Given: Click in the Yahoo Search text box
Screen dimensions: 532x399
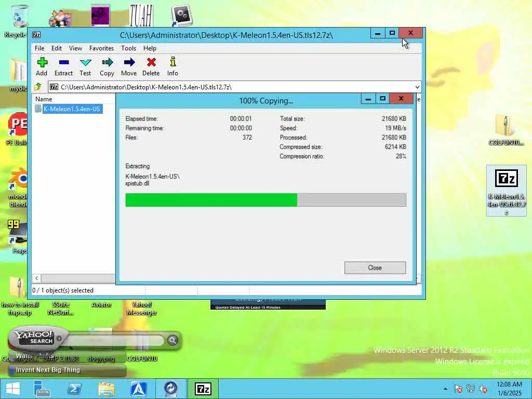Looking at the screenshot, I should 115,340.
